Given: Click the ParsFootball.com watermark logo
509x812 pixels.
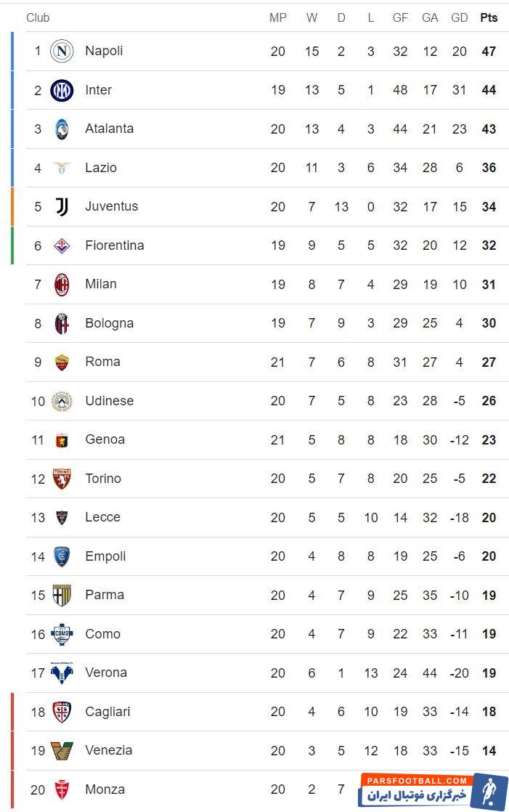Looking at the screenshot, I should click(x=433, y=789).
